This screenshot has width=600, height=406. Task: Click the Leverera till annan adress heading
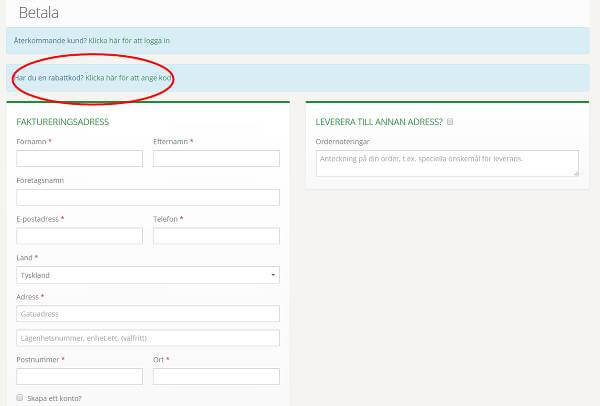(x=379, y=122)
